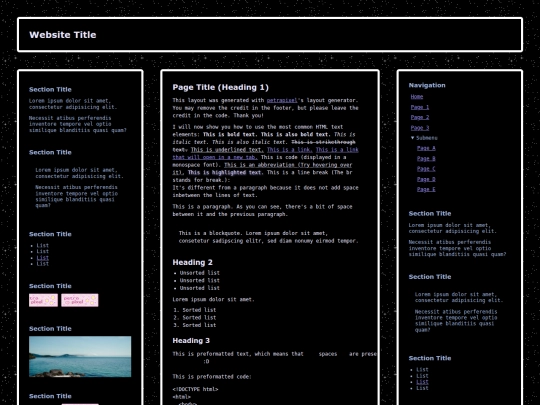Collapse the Submenu disclosure triangle
The width and height of the screenshot is (540, 405).
point(413,138)
